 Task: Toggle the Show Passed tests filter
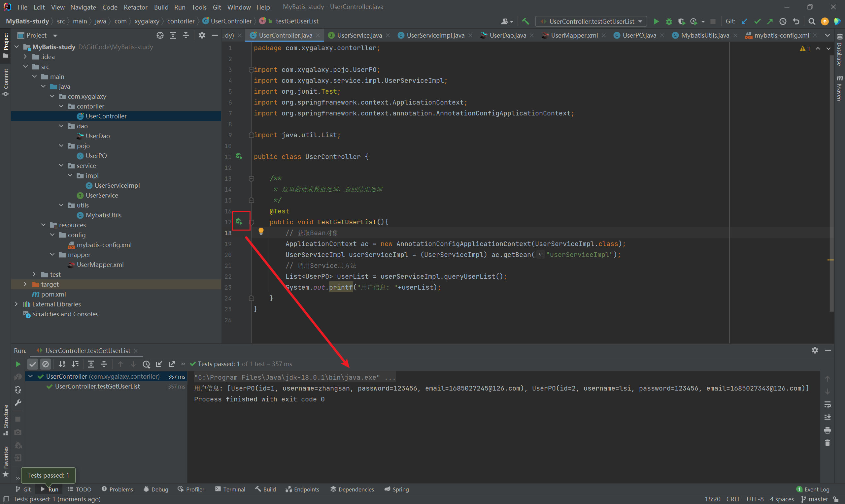[x=33, y=364]
